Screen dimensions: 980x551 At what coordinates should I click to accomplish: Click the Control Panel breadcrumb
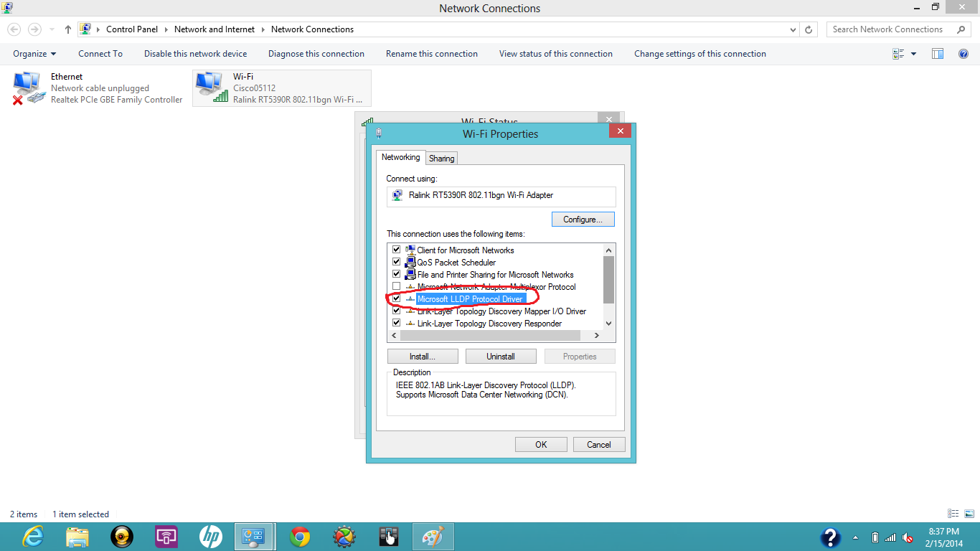(132, 29)
